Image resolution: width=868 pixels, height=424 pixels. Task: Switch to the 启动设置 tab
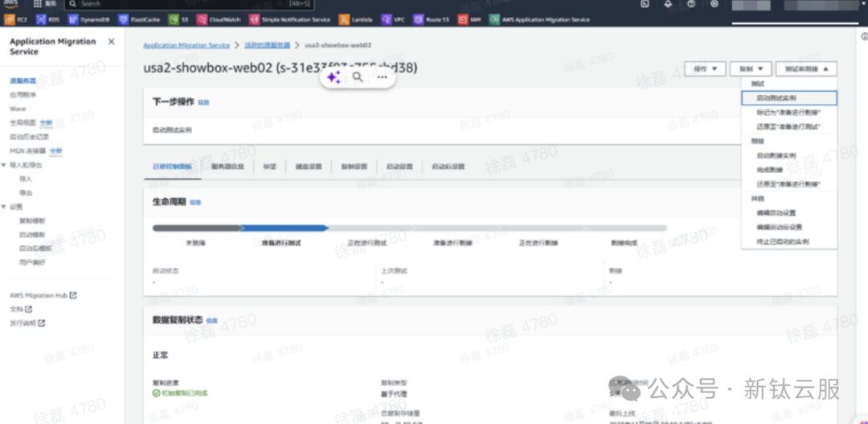[399, 167]
